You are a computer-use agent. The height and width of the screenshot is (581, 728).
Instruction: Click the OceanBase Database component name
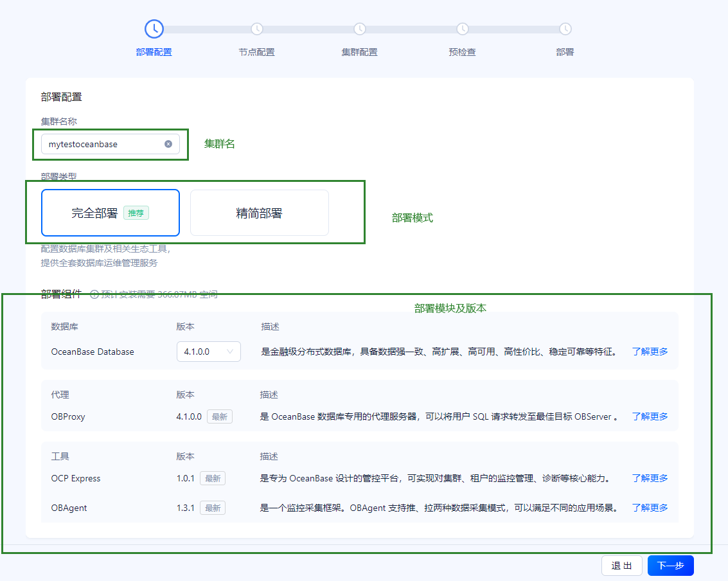93,352
